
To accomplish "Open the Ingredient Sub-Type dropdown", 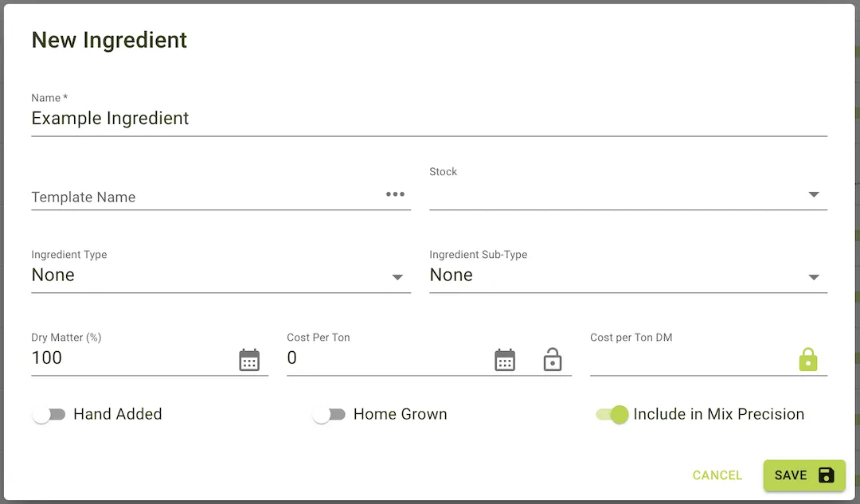I will [814, 276].
